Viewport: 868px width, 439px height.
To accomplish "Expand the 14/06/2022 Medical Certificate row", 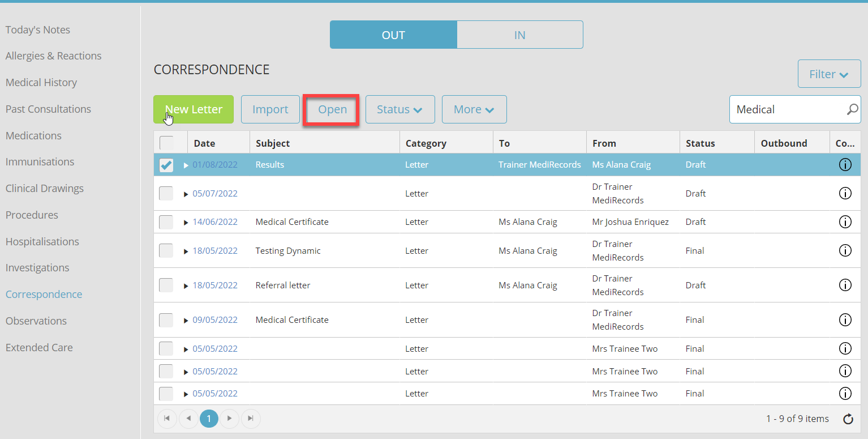I will click(x=186, y=222).
